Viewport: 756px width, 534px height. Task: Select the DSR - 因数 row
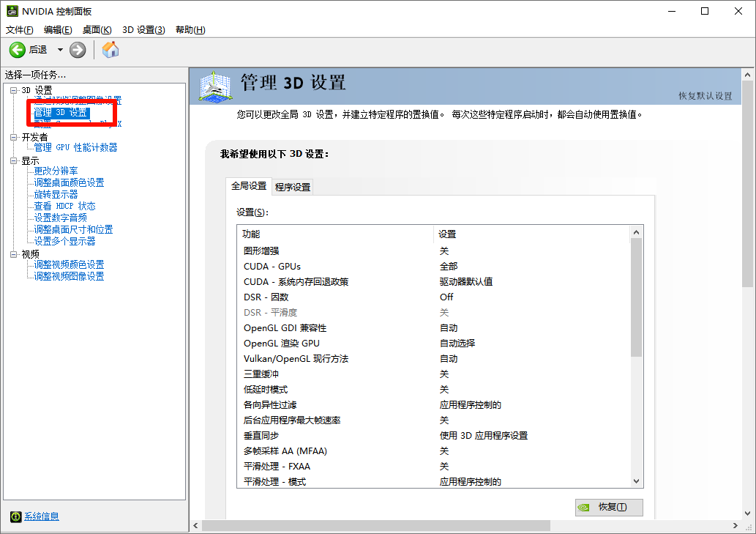pos(433,297)
